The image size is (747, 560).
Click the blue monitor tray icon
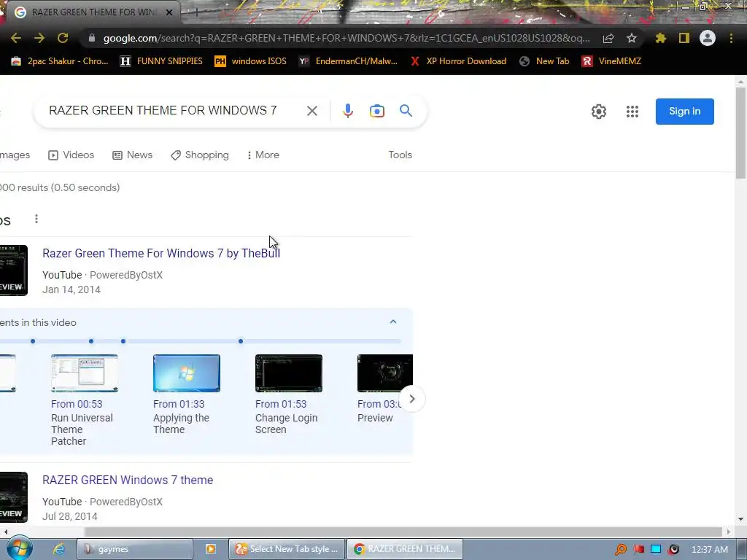656,550
